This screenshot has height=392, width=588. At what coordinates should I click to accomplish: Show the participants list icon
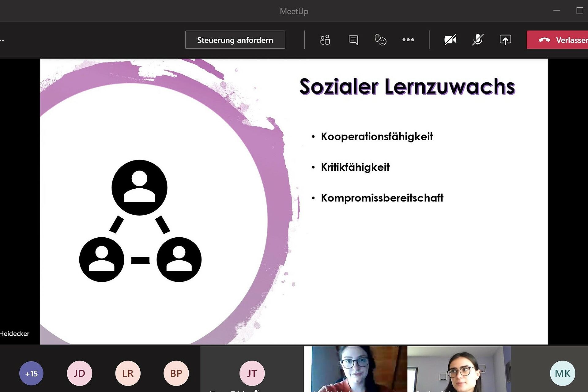click(325, 40)
